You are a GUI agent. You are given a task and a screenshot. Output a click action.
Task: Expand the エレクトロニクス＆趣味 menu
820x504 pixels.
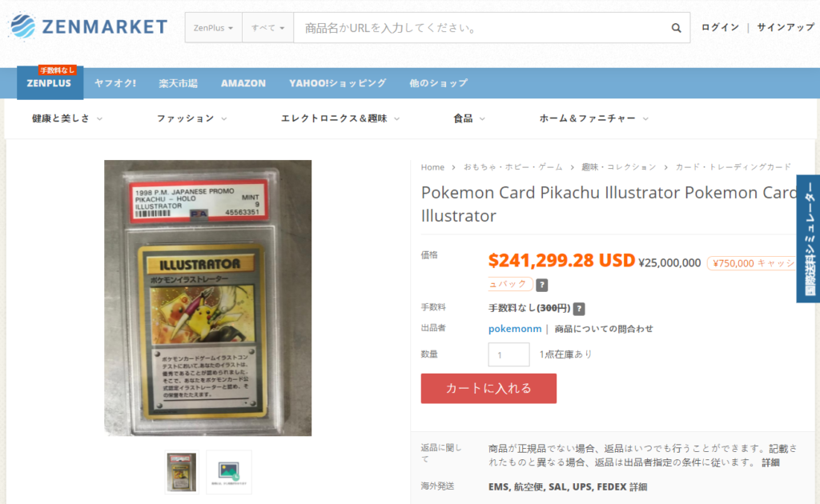point(340,118)
